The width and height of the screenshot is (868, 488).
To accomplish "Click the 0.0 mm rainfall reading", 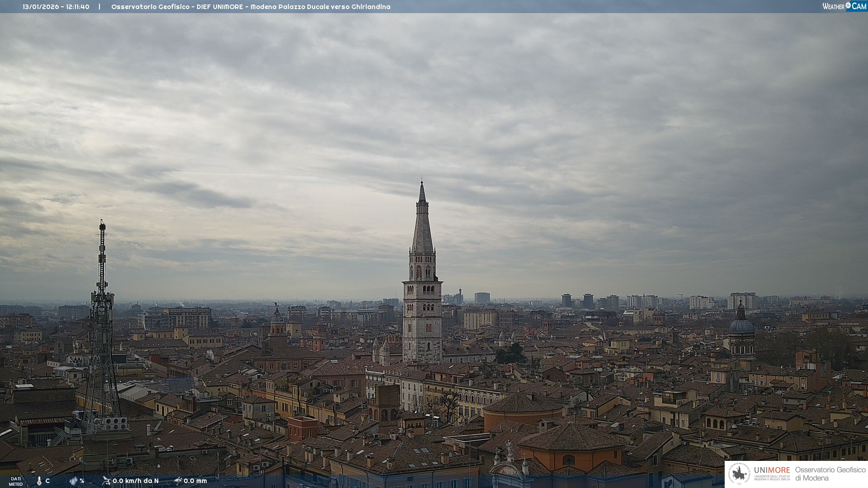I will (x=195, y=481).
